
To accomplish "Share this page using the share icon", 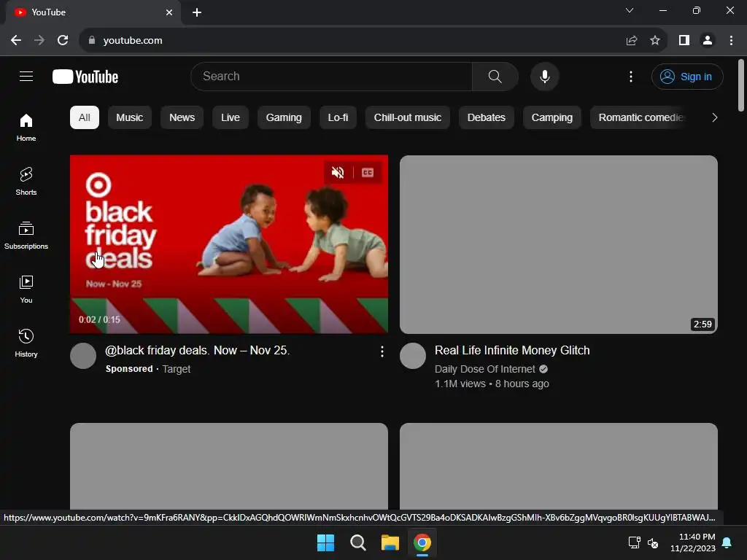I will point(632,41).
